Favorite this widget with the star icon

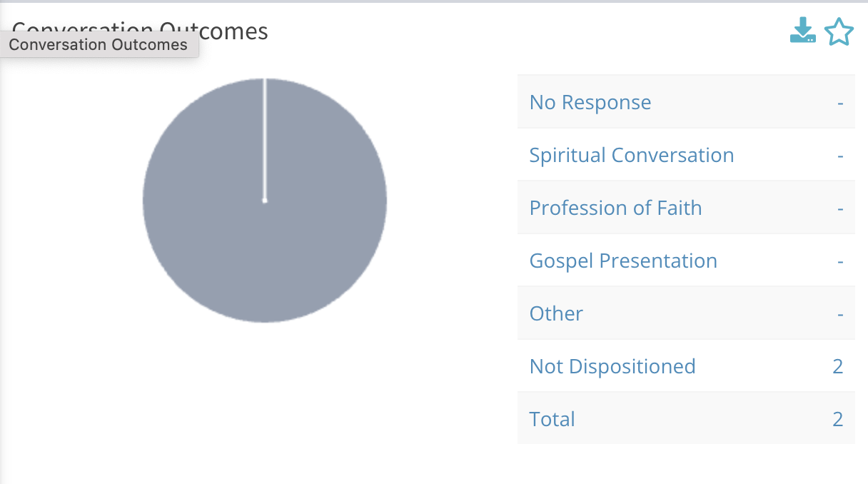point(839,32)
